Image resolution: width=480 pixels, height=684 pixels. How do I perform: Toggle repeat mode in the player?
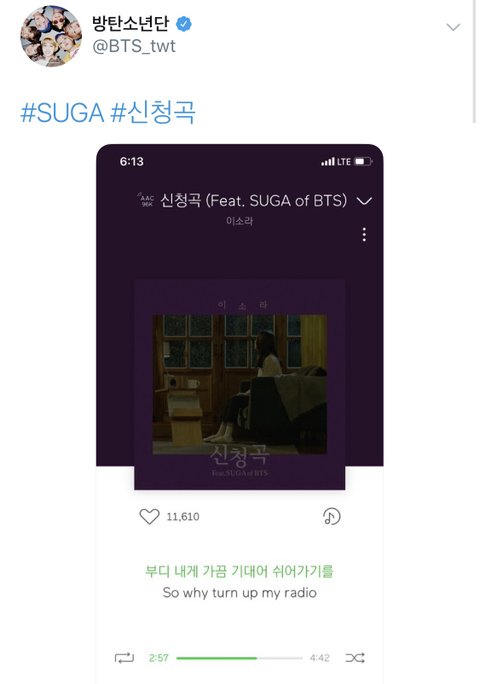click(124, 657)
